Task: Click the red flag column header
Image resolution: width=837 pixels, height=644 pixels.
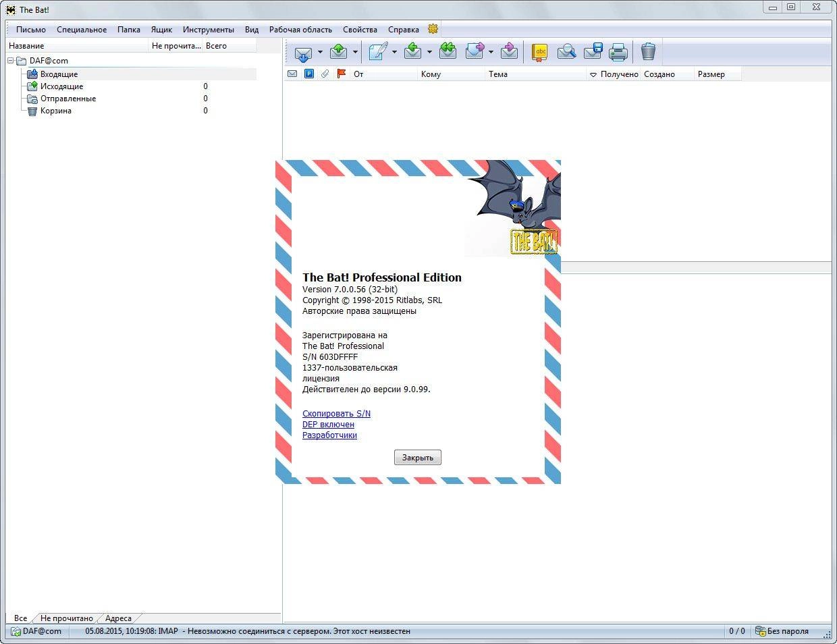Action: point(341,74)
